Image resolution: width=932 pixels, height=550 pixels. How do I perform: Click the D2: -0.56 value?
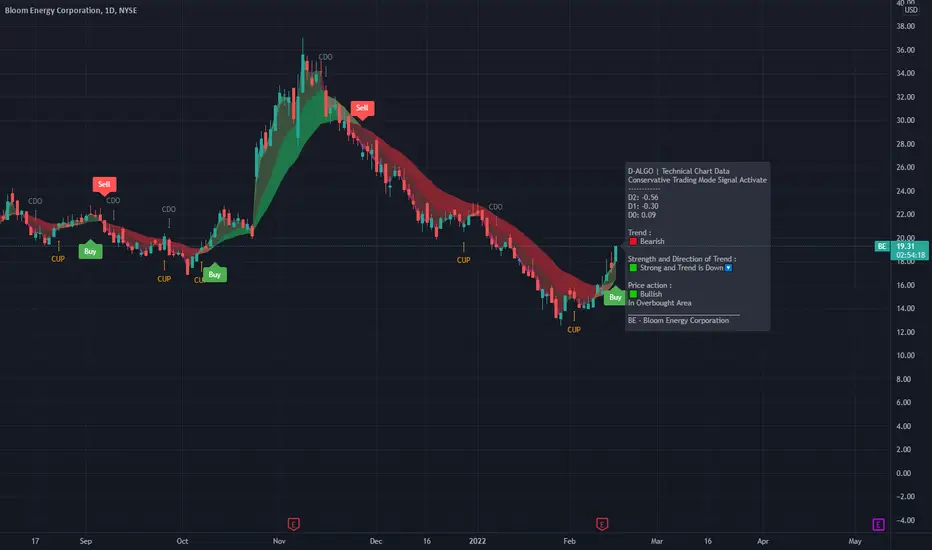(x=643, y=197)
